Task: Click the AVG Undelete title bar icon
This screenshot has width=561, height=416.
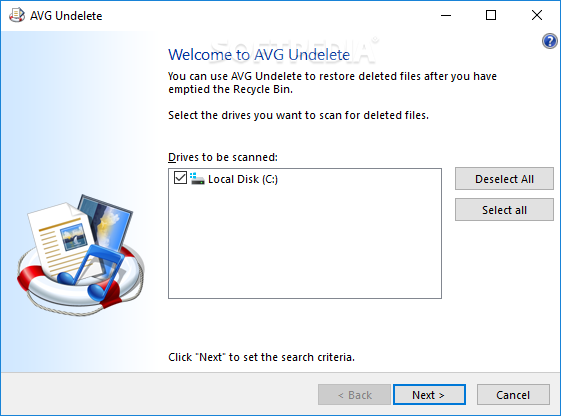Action: (x=17, y=15)
